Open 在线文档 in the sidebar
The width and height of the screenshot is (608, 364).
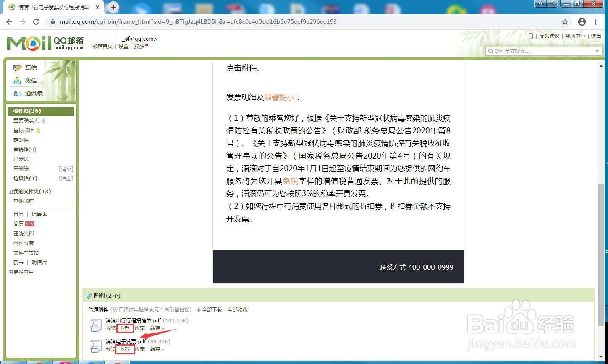click(x=24, y=234)
